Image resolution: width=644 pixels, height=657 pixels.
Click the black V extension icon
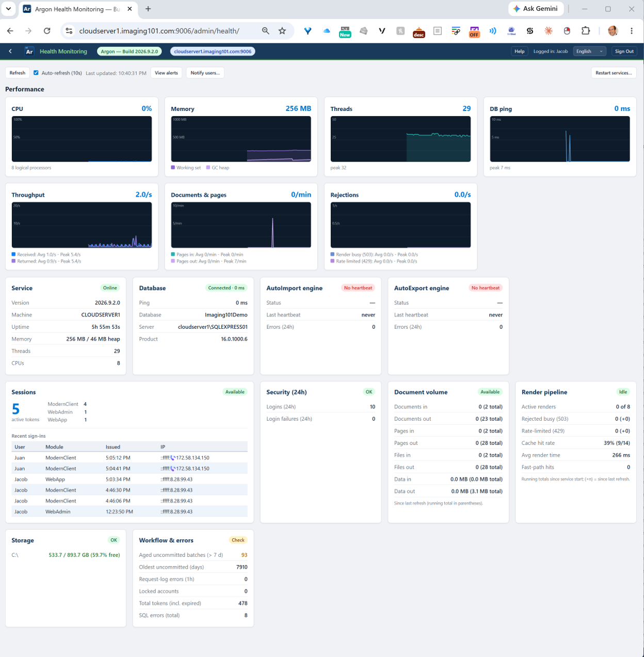point(382,31)
